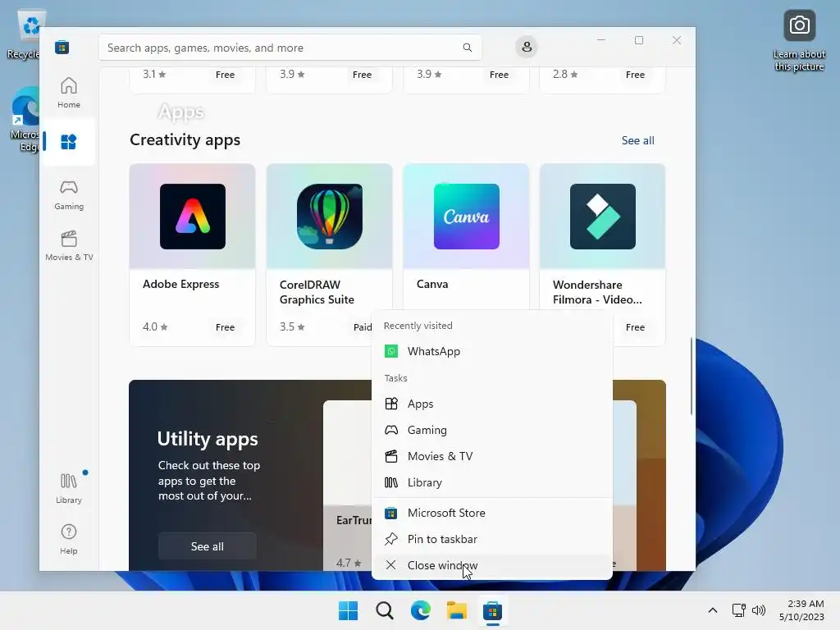
Task: Click the Store window vertical scrollbar
Action: [x=691, y=376]
